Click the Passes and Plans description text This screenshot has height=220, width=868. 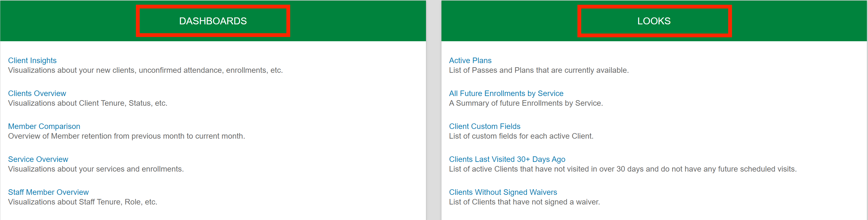539,70
